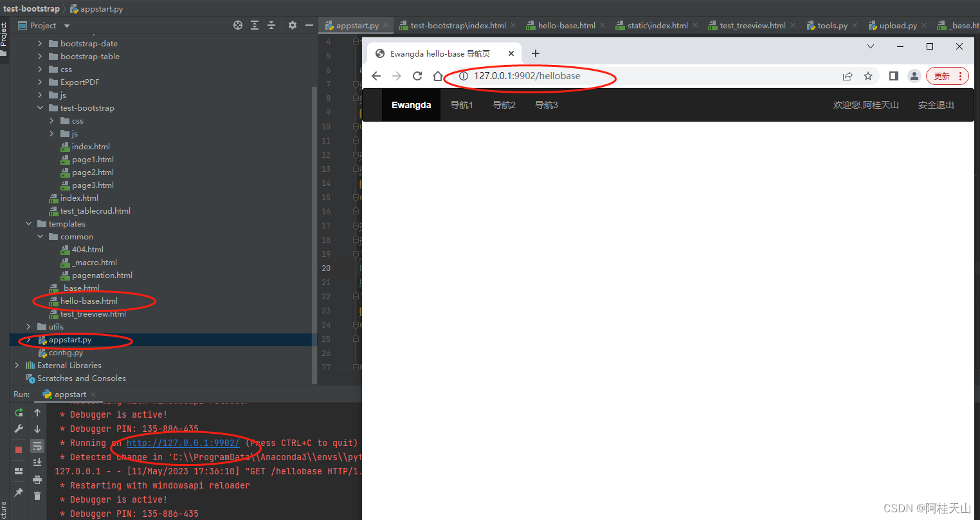The image size is (980, 520).
Task: Click the 安全退出 logout link
Action: point(936,104)
